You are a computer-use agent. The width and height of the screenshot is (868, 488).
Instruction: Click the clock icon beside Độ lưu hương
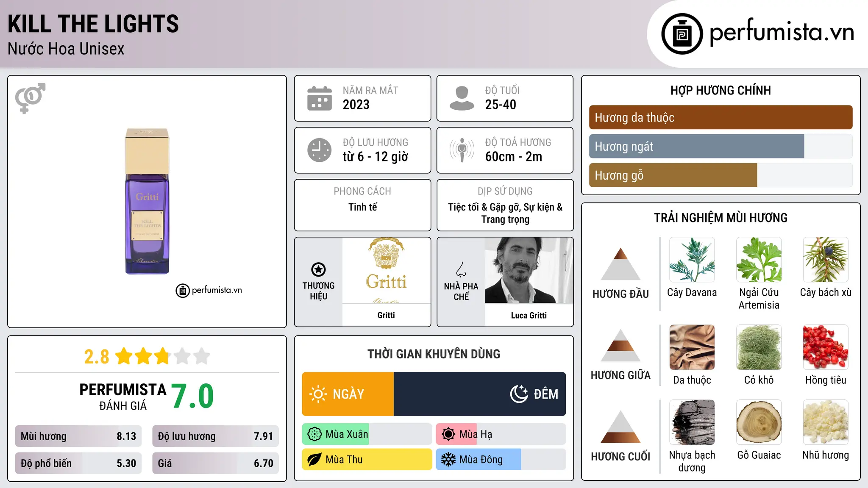tap(320, 150)
